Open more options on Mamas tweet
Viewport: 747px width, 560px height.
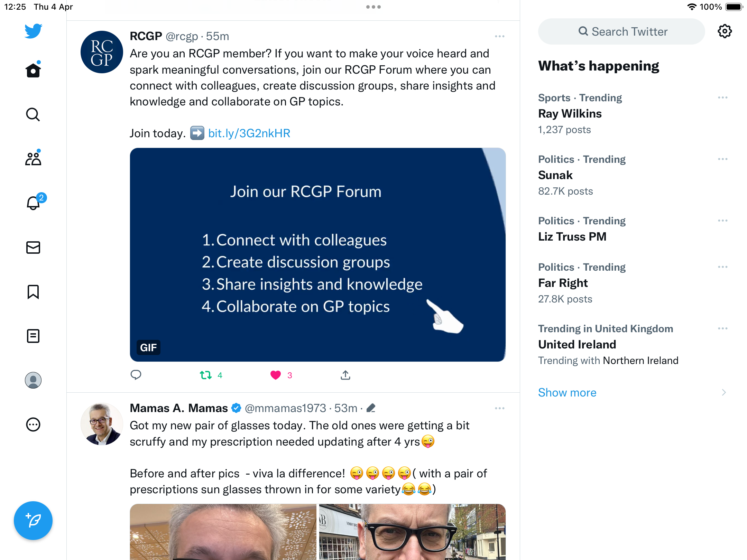coord(500,408)
